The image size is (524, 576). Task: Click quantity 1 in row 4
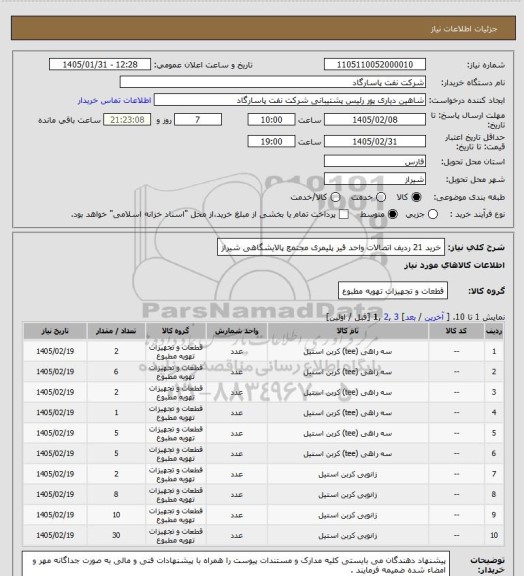pos(116,413)
